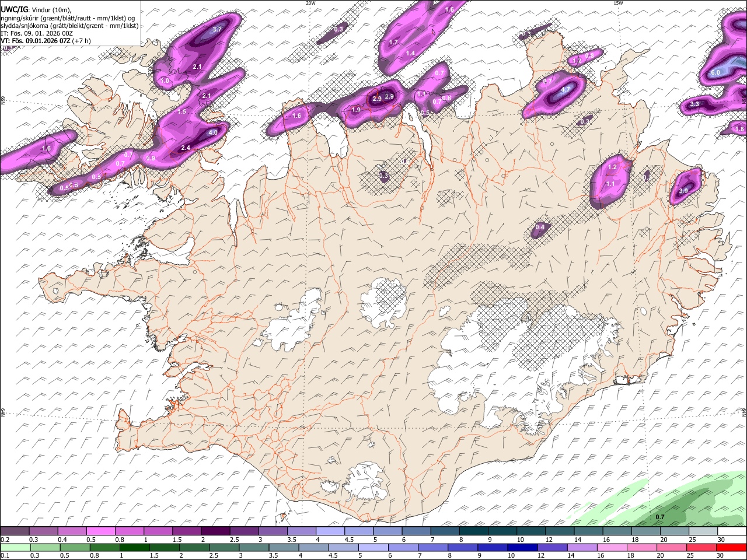
Task: Click the 2.4 snowfall value label
Action: (x=186, y=148)
